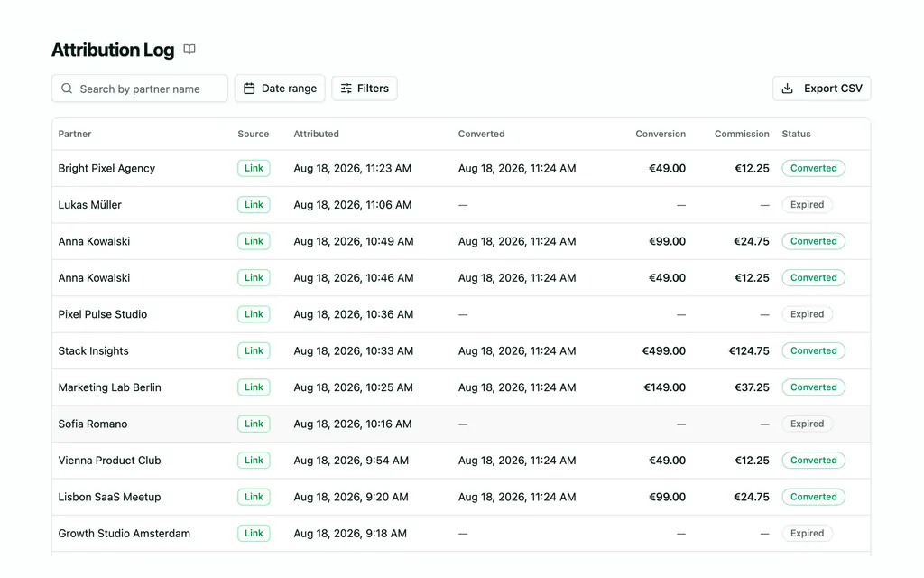The image size is (924, 578).
Task: Select the Lukas Müller partner name
Action: [x=89, y=205]
